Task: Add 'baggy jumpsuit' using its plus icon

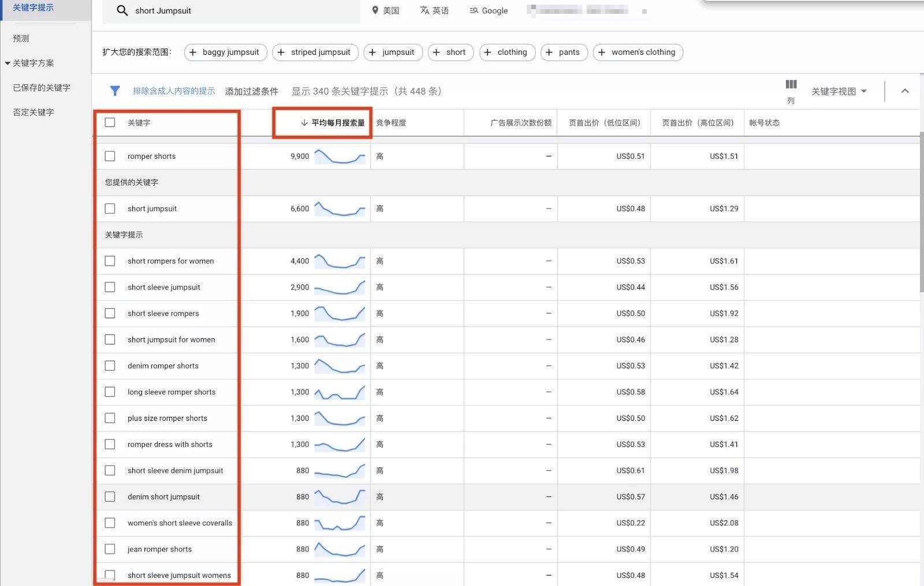Action: 192,52
